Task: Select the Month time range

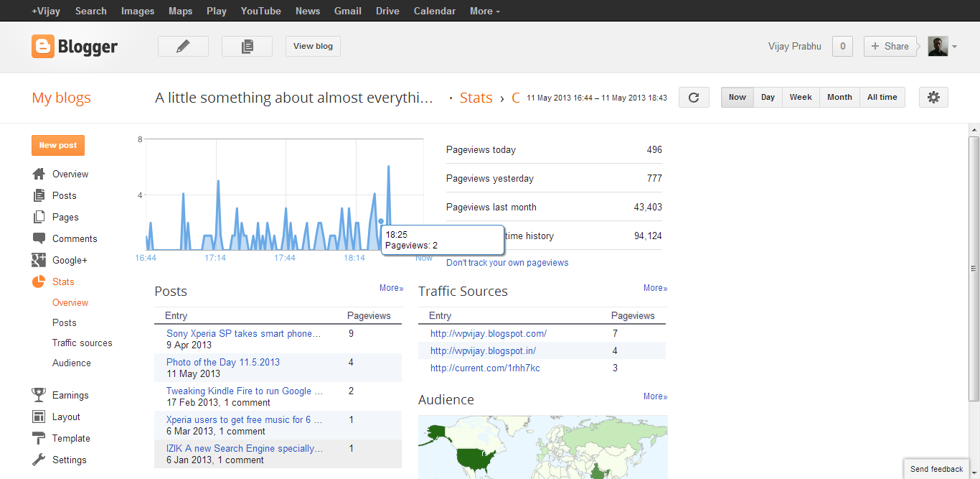Action: tap(839, 98)
